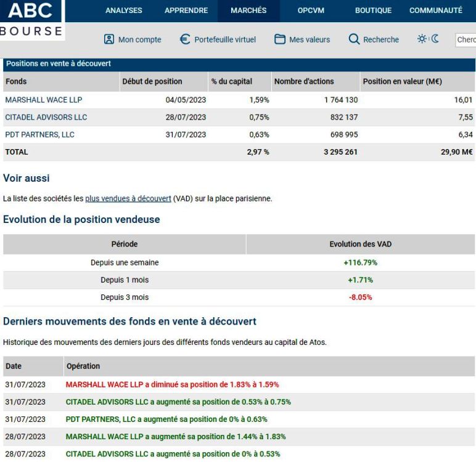Select the date 28/07/2023 in Citadel row
The height and width of the screenshot is (462, 476).
pyautogui.click(x=186, y=117)
